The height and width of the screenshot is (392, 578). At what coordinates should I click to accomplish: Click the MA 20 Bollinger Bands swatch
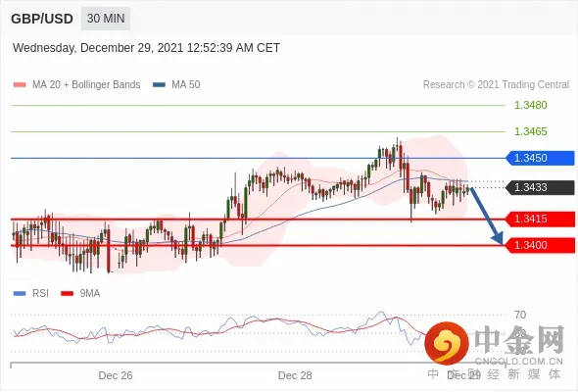pos(20,85)
